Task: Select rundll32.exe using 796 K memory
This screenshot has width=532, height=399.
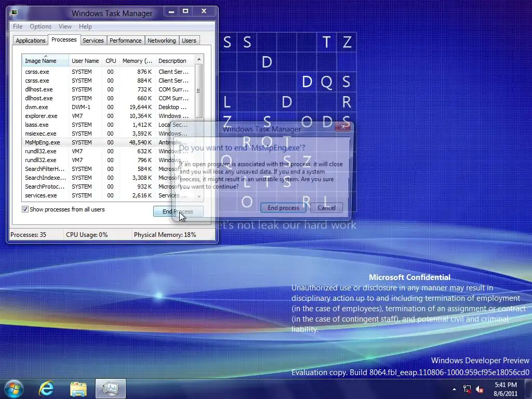Action: click(108, 160)
